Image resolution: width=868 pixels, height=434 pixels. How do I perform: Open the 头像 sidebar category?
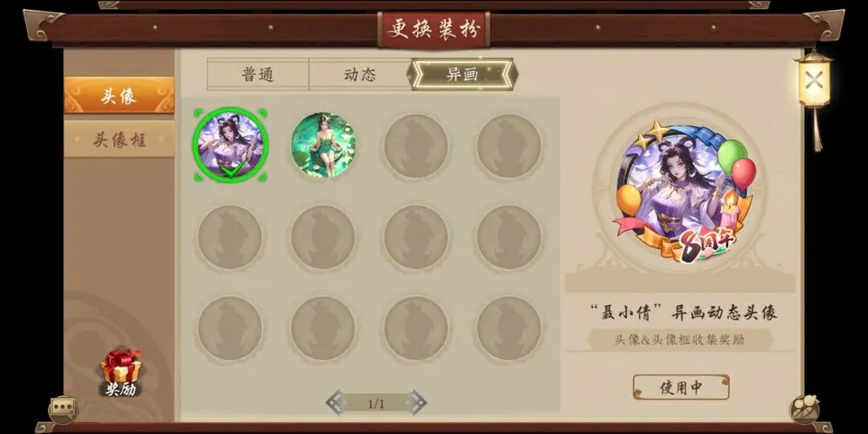tap(119, 95)
